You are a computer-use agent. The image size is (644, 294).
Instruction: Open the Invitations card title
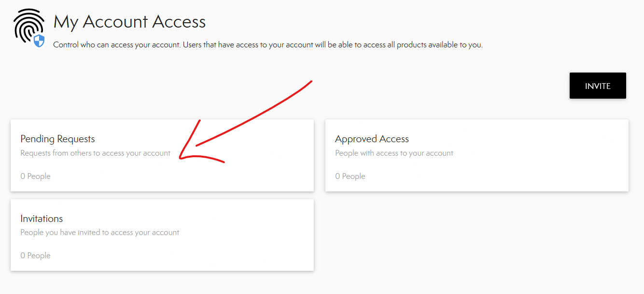tap(42, 219)
